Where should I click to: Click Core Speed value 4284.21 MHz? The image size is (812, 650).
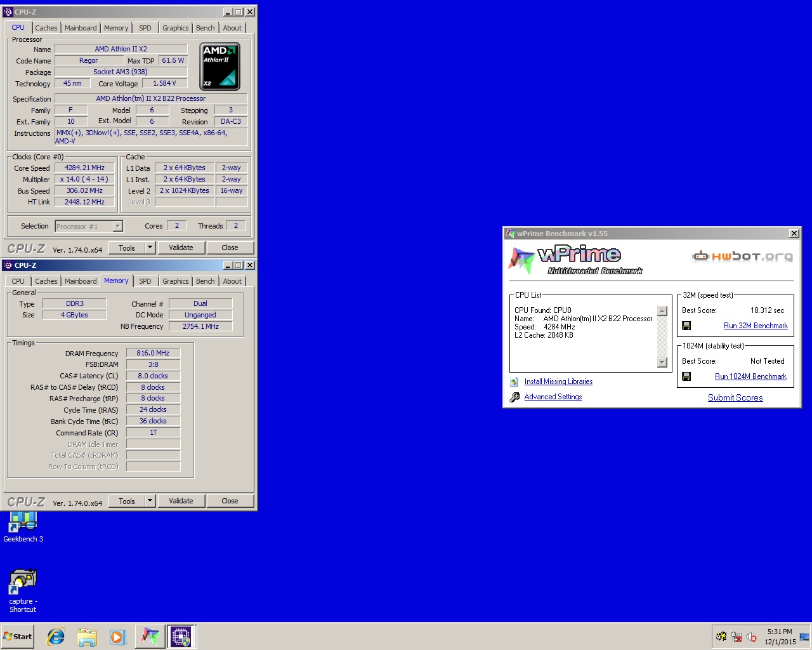(x=84, y=168)
